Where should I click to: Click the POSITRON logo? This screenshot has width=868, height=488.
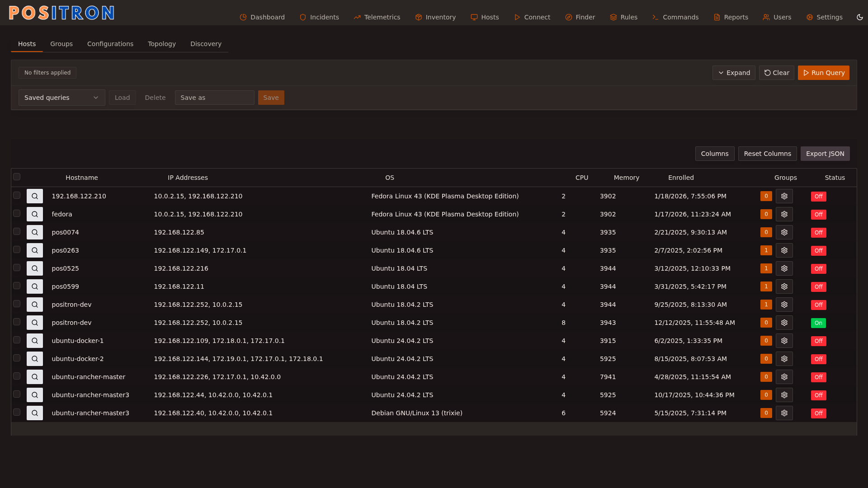[x=61, y=13]
